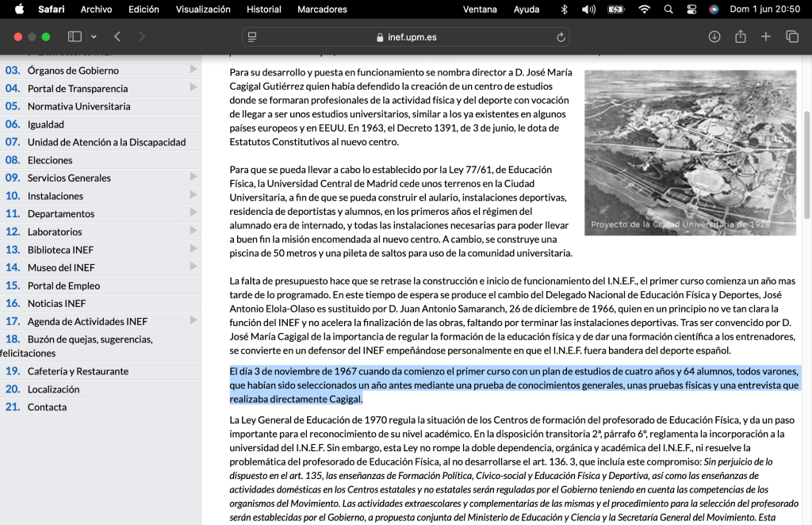Open the Ventana menu
Screen dimensions: 812x525
click(x=480, y=9)
